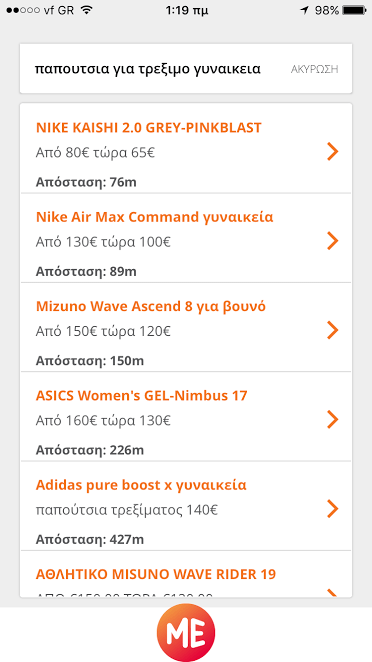Select Mizuno Wave Ascend 8 για βουνό

[151, 306]
